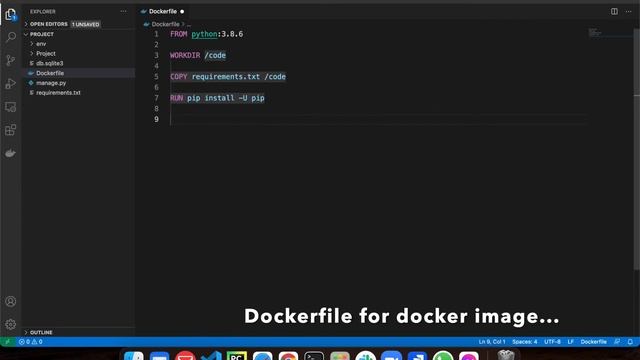The height and width of the screenshot is (360, 640).
Task: Click the unsaved dot on Dockerfile tab
Action: [182, 11]
